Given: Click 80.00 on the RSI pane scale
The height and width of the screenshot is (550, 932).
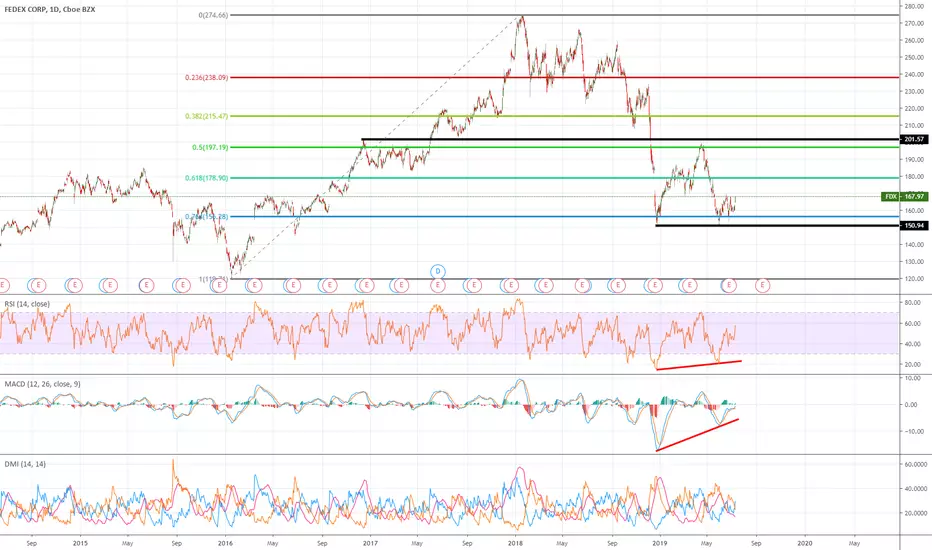Looking at the screenshot, I should pos(912,303).
